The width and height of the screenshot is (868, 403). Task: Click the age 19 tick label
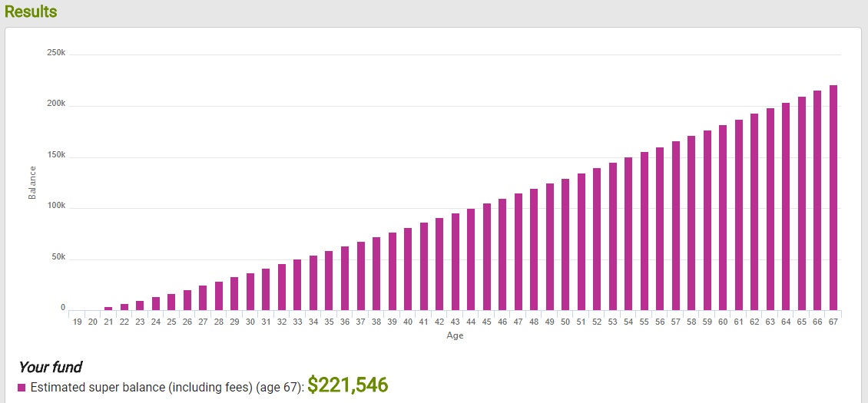tap(77, 322)
